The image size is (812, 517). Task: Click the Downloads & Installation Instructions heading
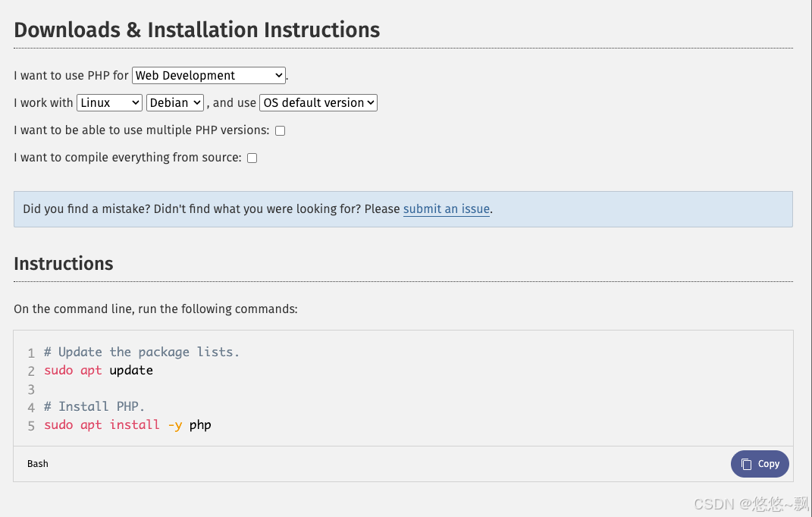[197, 30]
